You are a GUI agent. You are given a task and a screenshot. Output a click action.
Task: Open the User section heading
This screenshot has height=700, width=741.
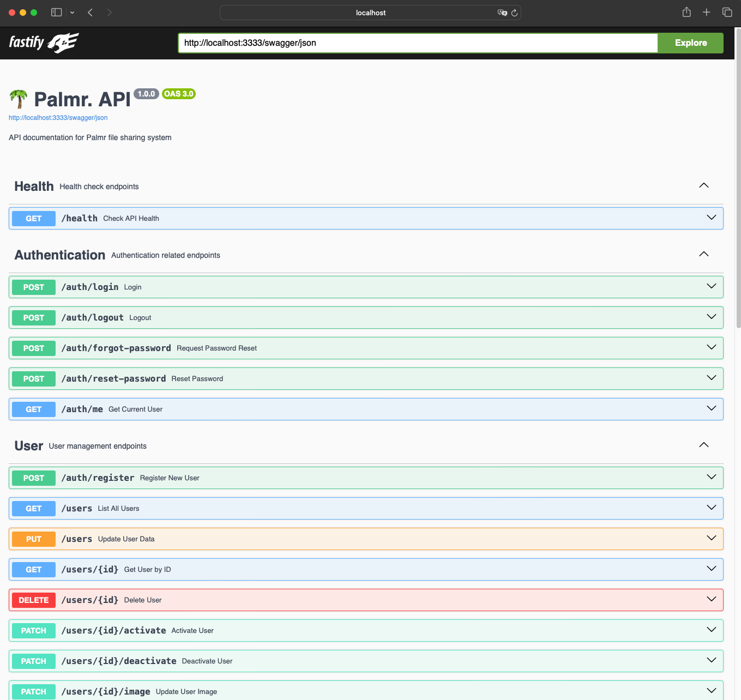(x=29, y=446)
